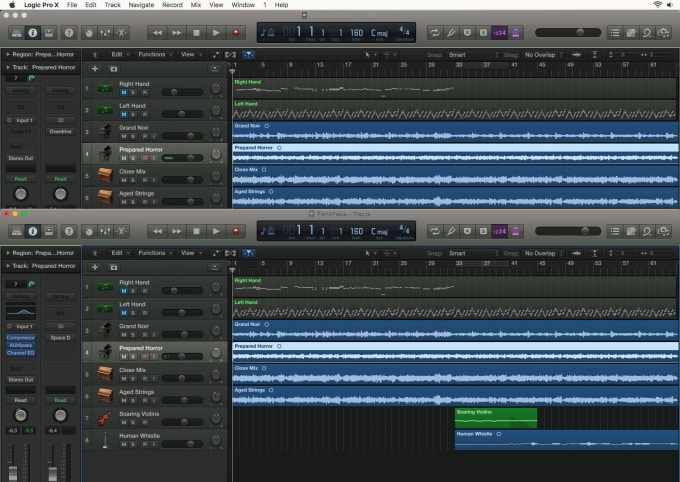This screenshot has height=482, width=680.
Task: Open the View dropdown in the bottom window
Action: pyautogui.click(x=191, y=252)
